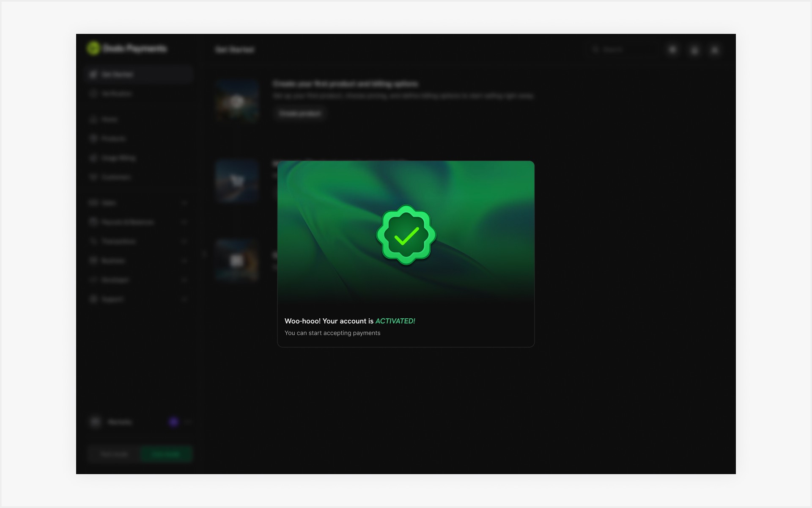
Task: Click the Home icon in sidebar
Action: 93,119
